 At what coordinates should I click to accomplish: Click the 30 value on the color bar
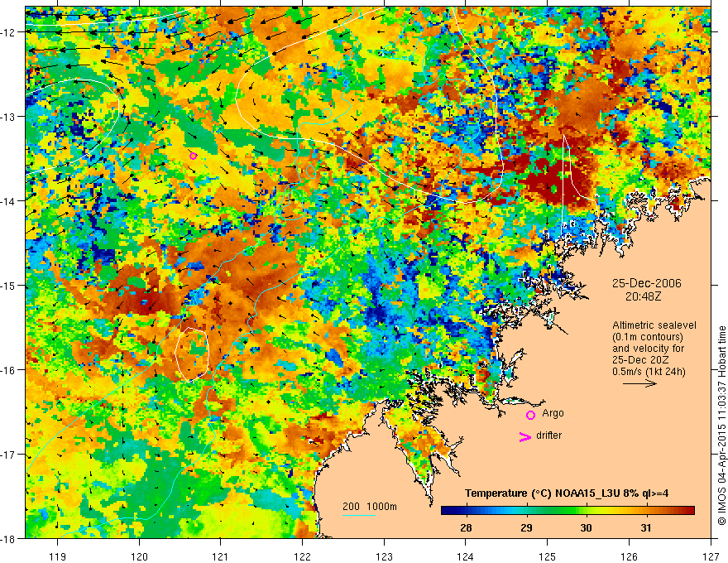(x=586, y=527)
